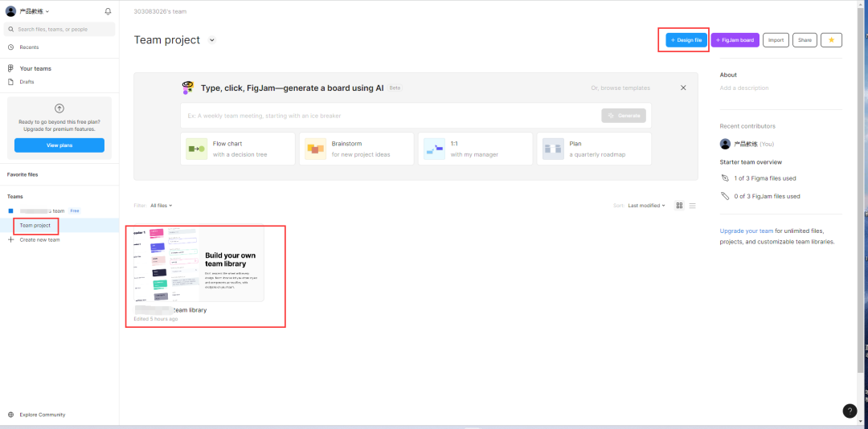Image resolution: width=868 pixels, height=429 pixels.
Task: Focus the search files, teams, or people field
Action: [59, 30]
